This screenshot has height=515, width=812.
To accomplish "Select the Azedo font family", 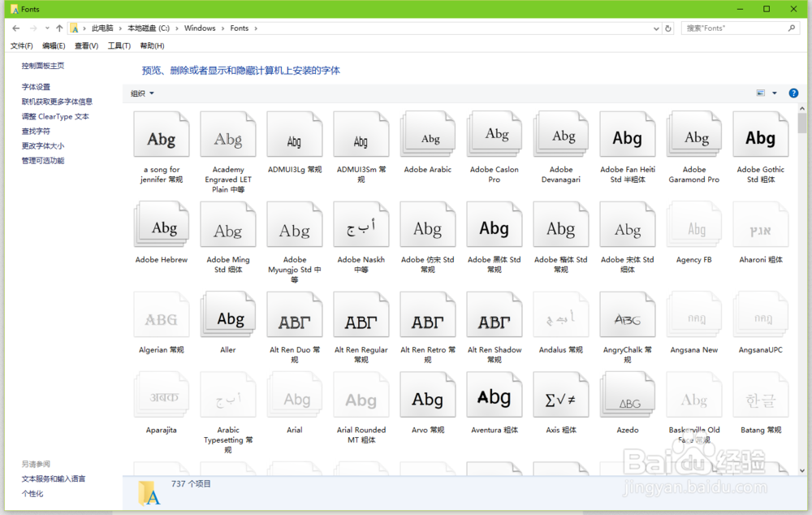I will click(627, 395).
